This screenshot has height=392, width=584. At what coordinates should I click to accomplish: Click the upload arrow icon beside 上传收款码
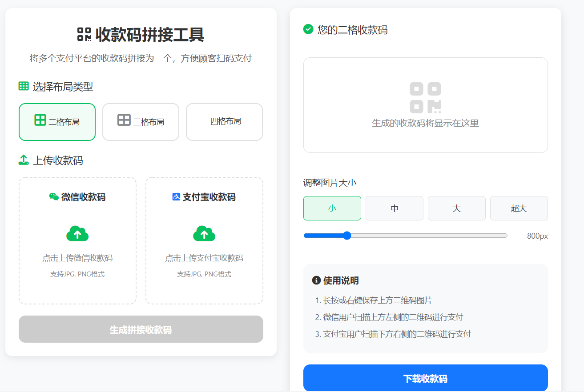[24, 160]
